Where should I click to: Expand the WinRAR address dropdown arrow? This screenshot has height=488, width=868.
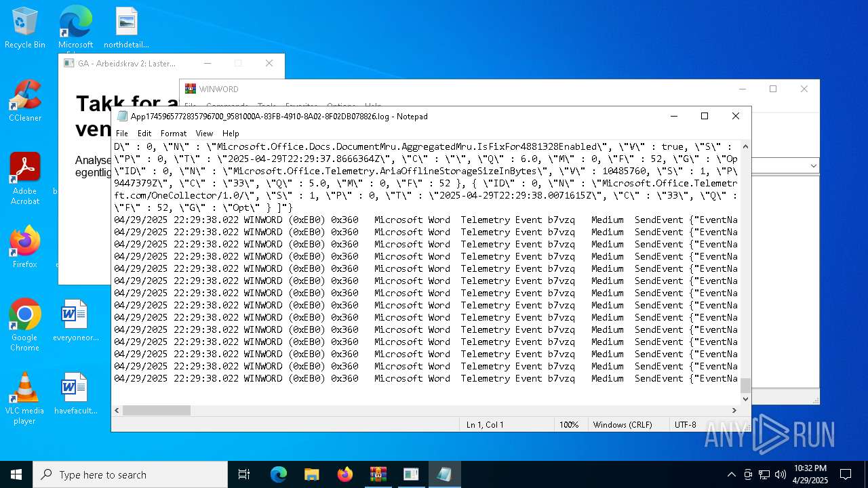click(x=812, y=165)
